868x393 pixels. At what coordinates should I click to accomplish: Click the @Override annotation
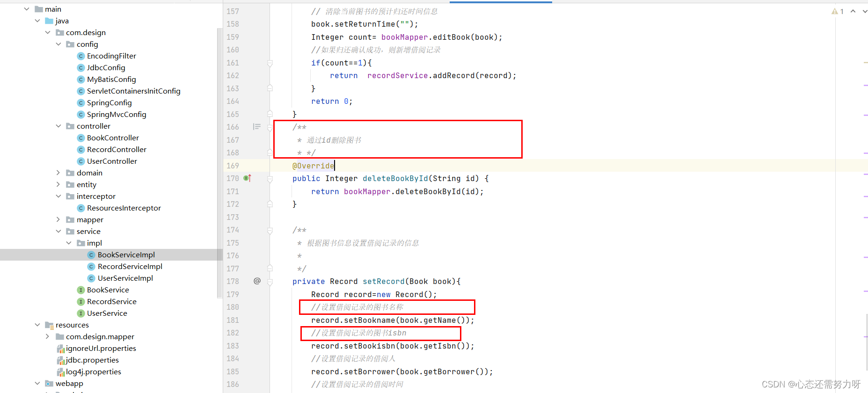[314, 166]
